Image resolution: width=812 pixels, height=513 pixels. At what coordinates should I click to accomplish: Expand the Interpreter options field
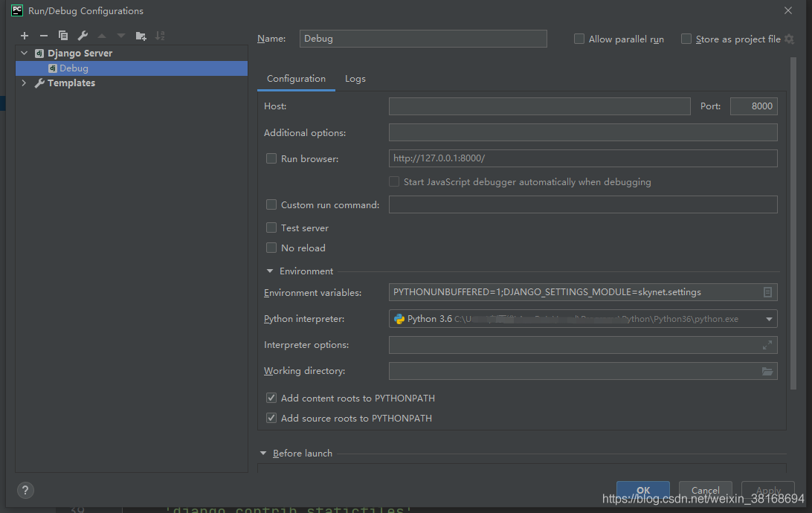pyautogui.click(x=767, y=345)
